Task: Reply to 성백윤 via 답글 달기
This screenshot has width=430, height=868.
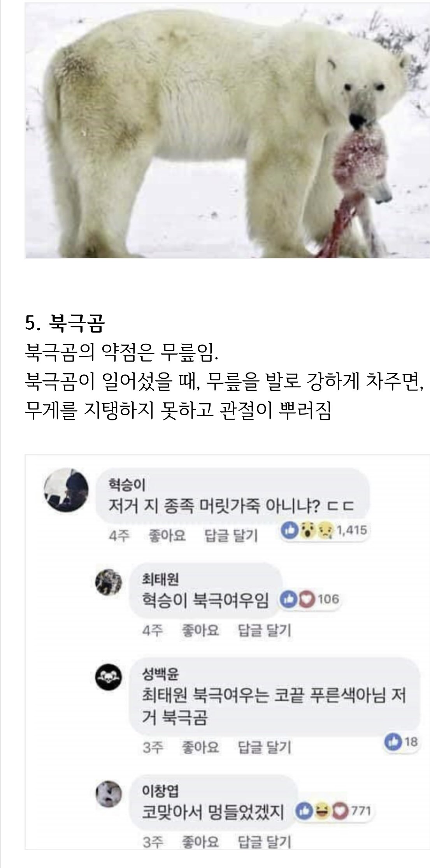Action: click(264, 747)
